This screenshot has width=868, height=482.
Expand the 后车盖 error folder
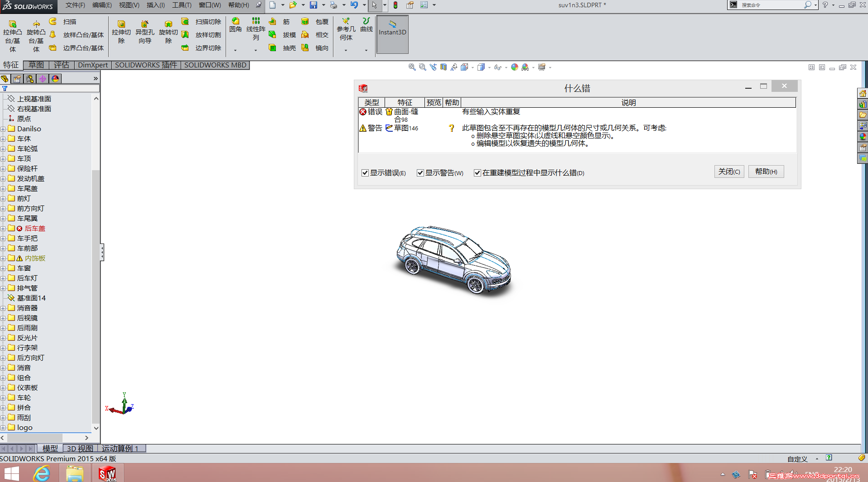(3, 229)
